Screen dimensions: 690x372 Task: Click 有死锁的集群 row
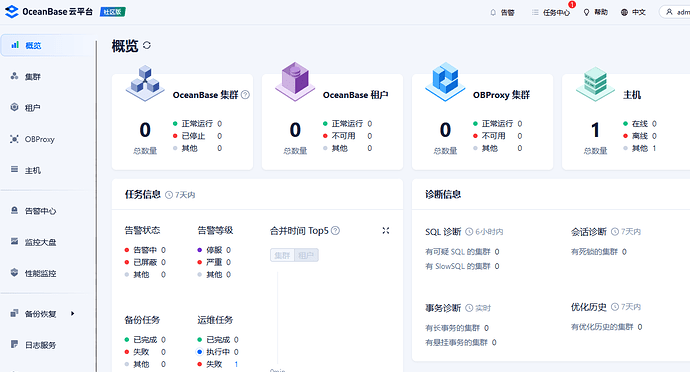[x=598, y=252]
